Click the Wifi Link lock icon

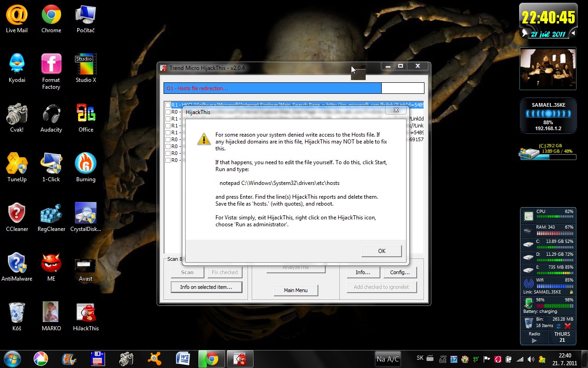[571, 292]
